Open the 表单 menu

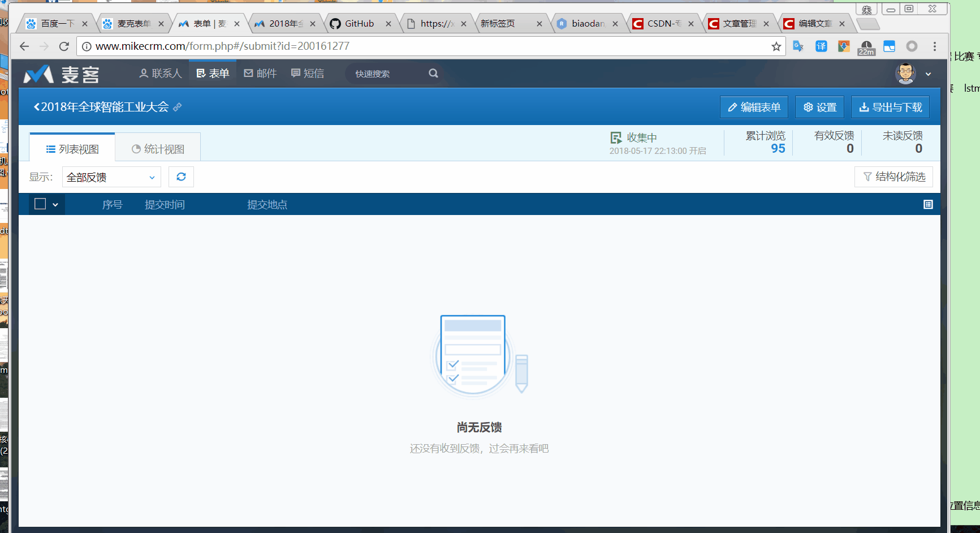[213, 74]
